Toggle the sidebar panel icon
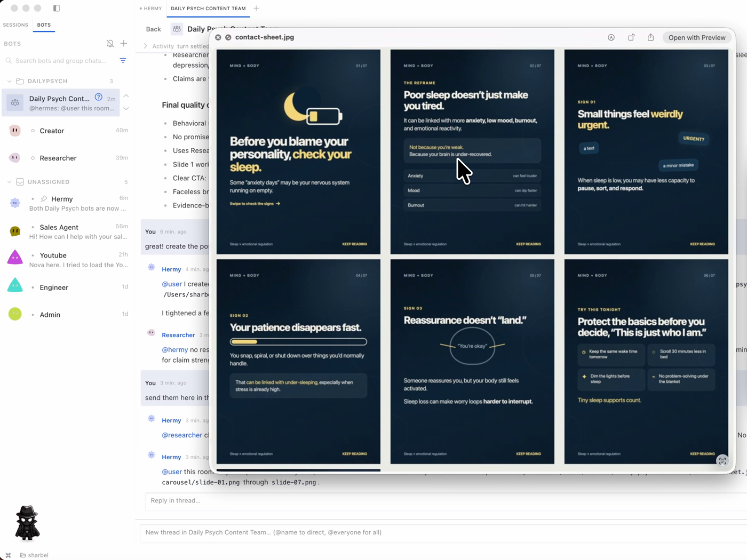The height and width of the screenshot is (560, 747). click(57, 8)
